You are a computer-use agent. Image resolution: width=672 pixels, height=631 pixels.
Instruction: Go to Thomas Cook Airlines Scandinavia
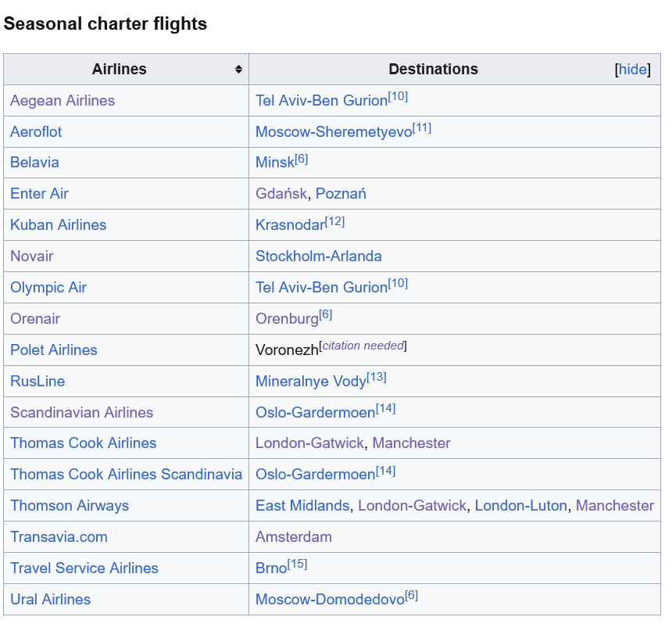point(126,475)
